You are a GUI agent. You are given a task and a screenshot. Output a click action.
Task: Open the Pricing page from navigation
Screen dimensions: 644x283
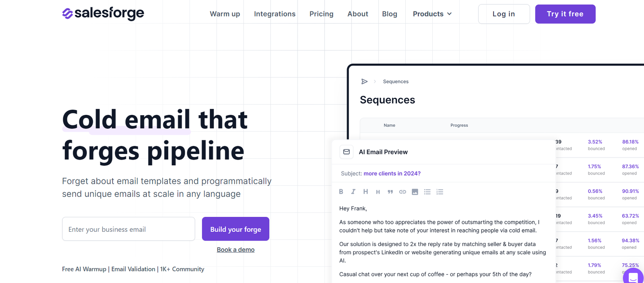(x=321, y=14)
